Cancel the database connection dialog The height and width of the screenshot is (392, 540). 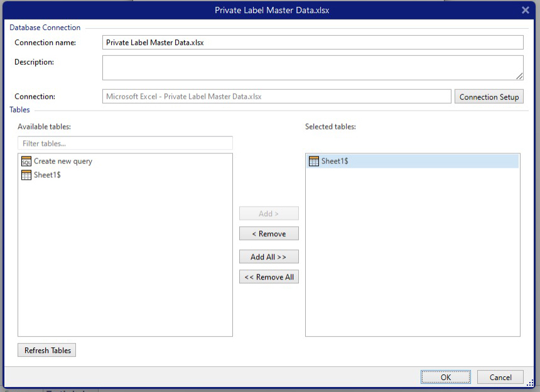[500, 377]
